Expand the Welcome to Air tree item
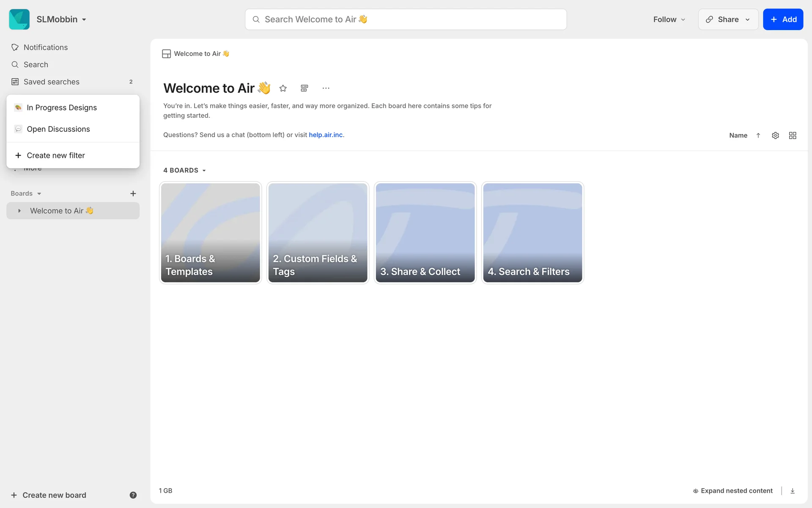The width and height of the screenshot is (812, 508). [x=19, y=211]
